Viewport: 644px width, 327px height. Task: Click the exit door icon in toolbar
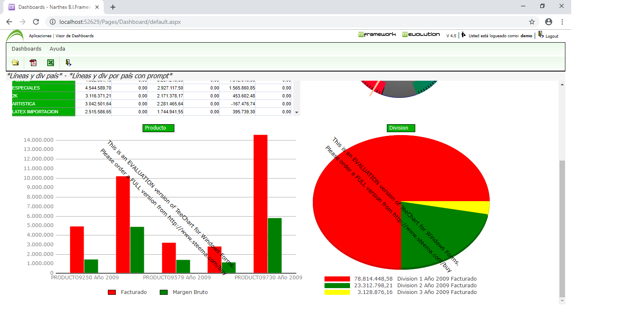pos(68,63)
